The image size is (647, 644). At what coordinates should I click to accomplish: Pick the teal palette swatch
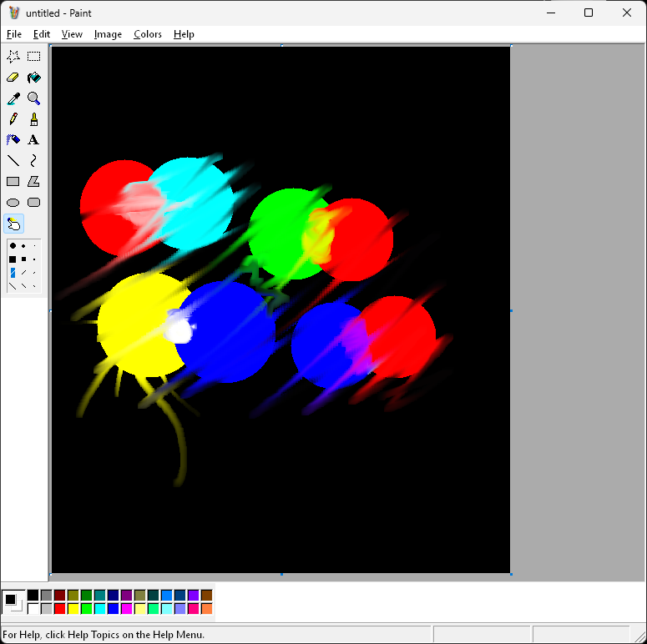click(x=100, y=595)
